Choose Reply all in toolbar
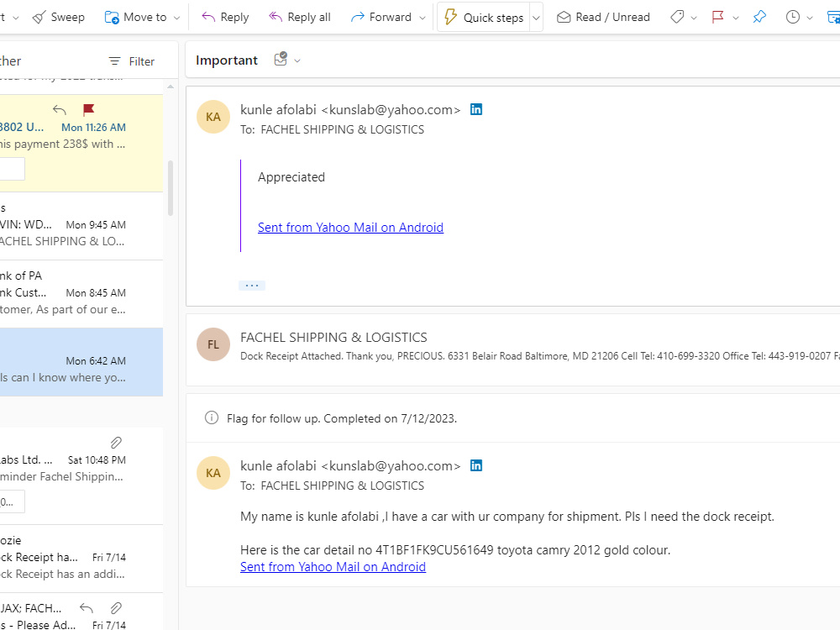 (300, 17)
